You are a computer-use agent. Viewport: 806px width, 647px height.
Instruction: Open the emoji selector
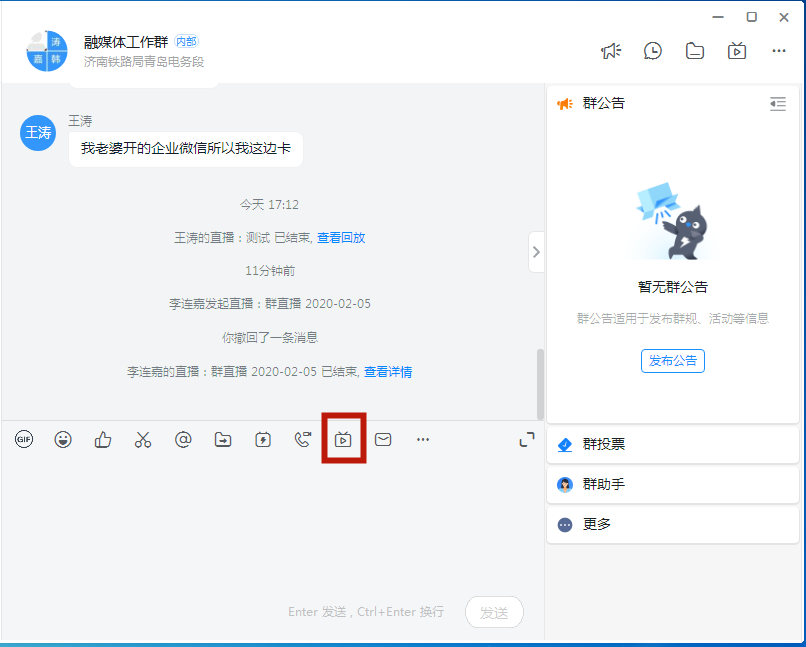click(63, 439)
